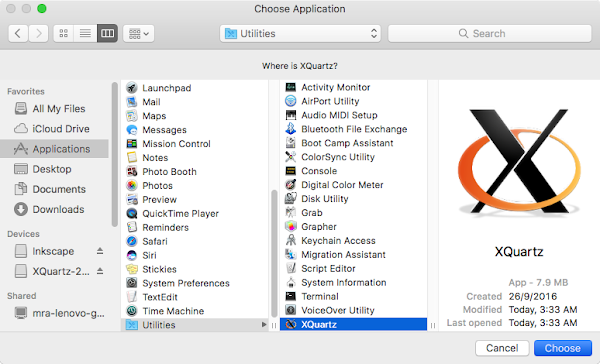Switch to column view

point(107,34)
